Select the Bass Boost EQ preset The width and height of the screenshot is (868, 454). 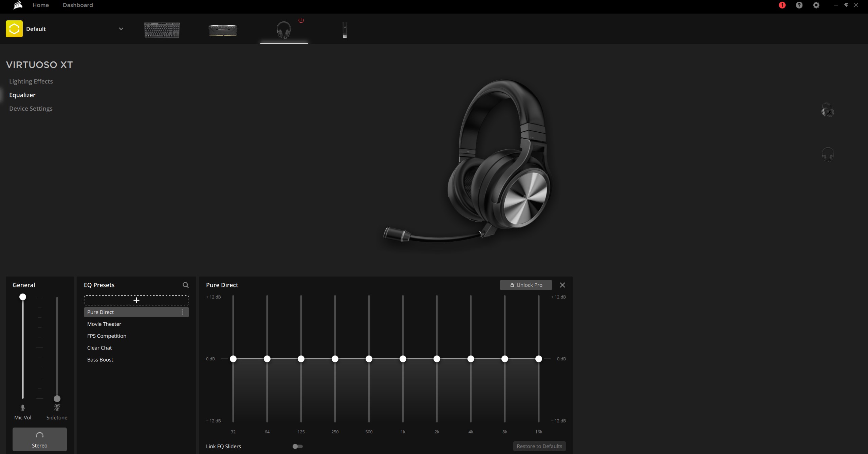point(100,359)
